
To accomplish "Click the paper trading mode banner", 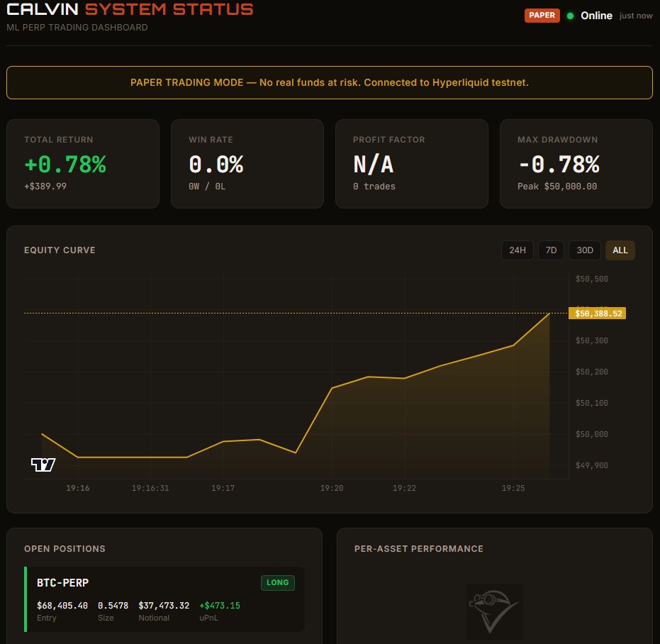I will click(330, 82).
